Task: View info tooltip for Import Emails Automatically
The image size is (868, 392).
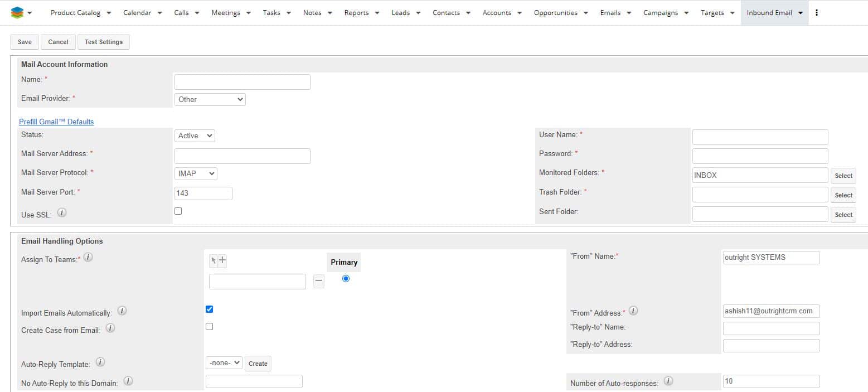Action: coord(122,311)
